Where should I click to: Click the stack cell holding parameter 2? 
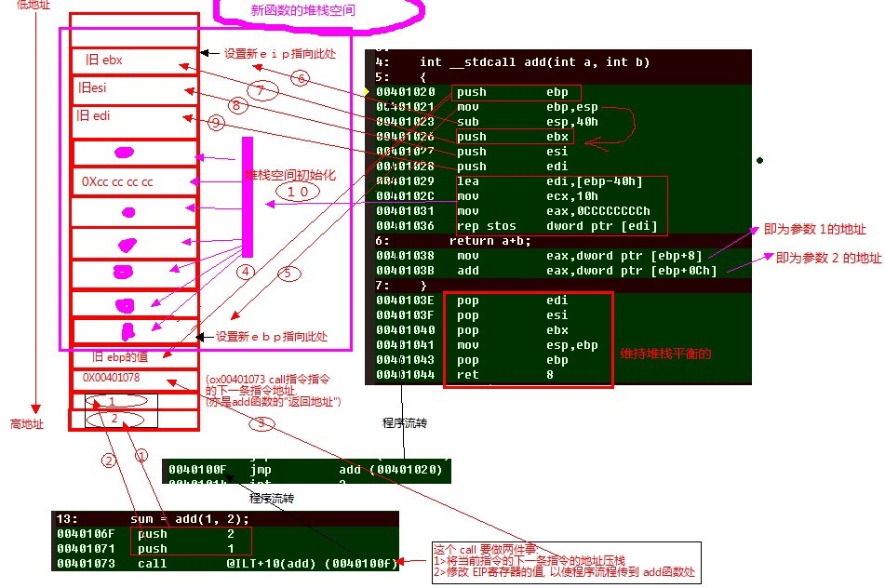(134, 420)
